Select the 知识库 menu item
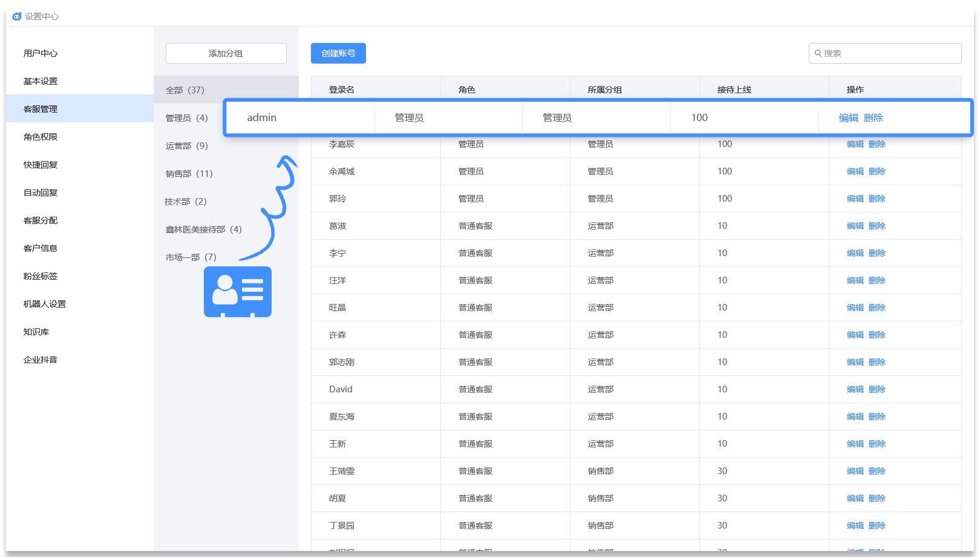The height and width of the screenshot is (557, 980). pos(36,332)
